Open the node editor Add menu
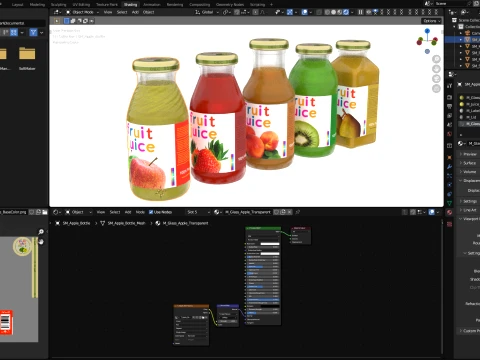Screen dimensions: 480x360 pos(128,212)
